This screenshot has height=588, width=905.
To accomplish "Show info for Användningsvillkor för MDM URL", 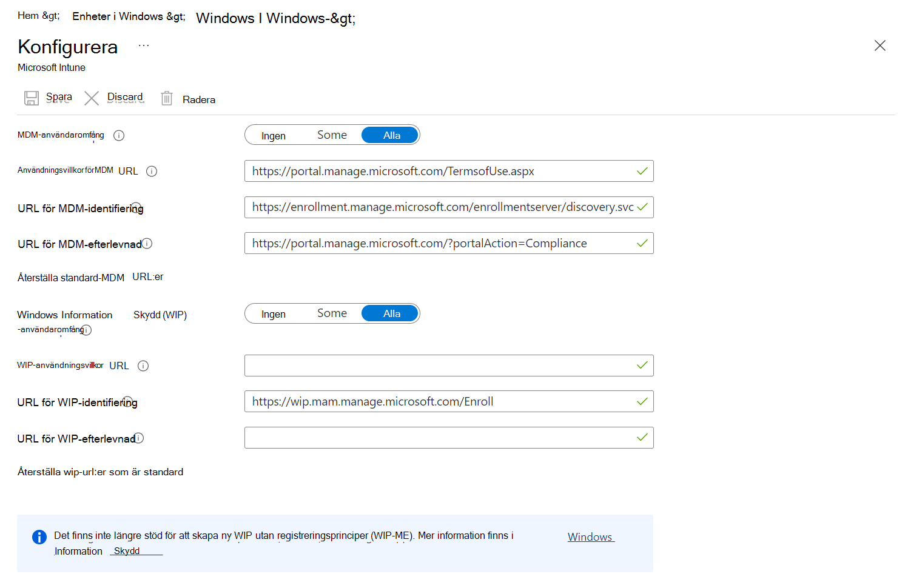I will point(152,172).
